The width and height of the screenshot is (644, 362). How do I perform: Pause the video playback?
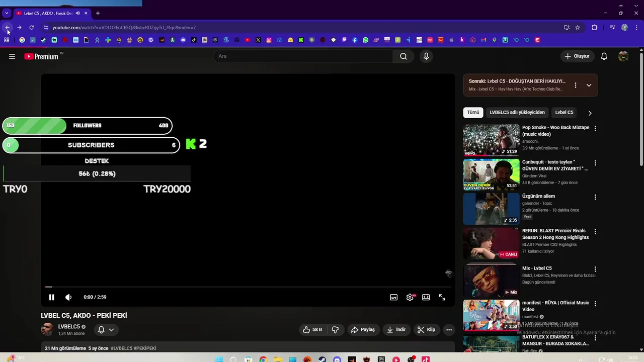[x=51, y=297]
